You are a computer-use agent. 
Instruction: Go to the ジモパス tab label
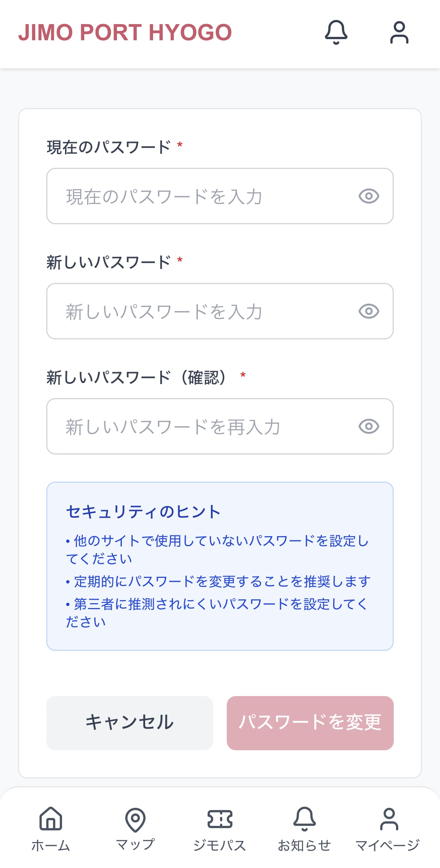click(x=220, y=845)
